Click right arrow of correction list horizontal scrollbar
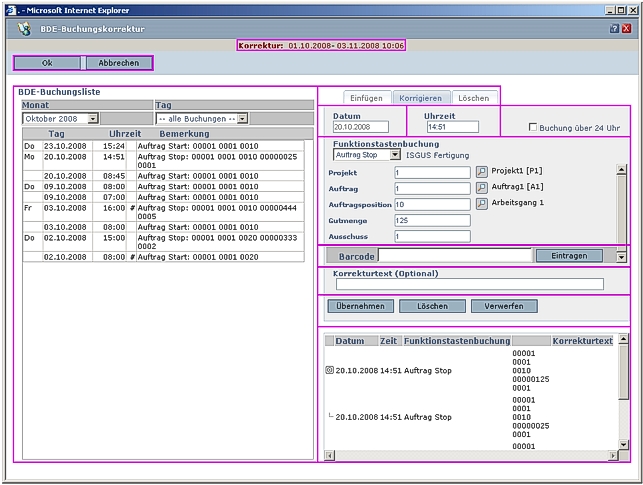The height and width of the screenshot is (485, 643). pos(613,455)
